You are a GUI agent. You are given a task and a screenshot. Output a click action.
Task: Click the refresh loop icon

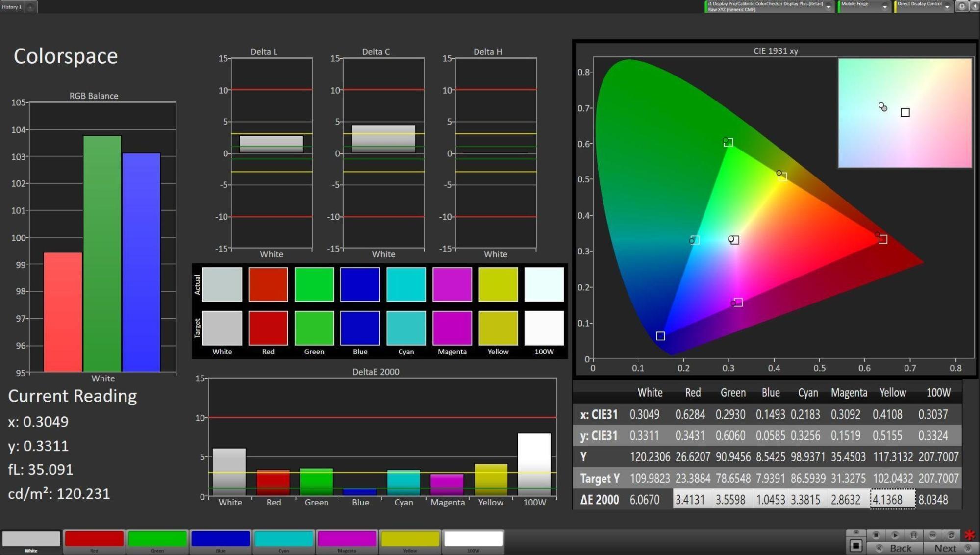pos(951,535)
